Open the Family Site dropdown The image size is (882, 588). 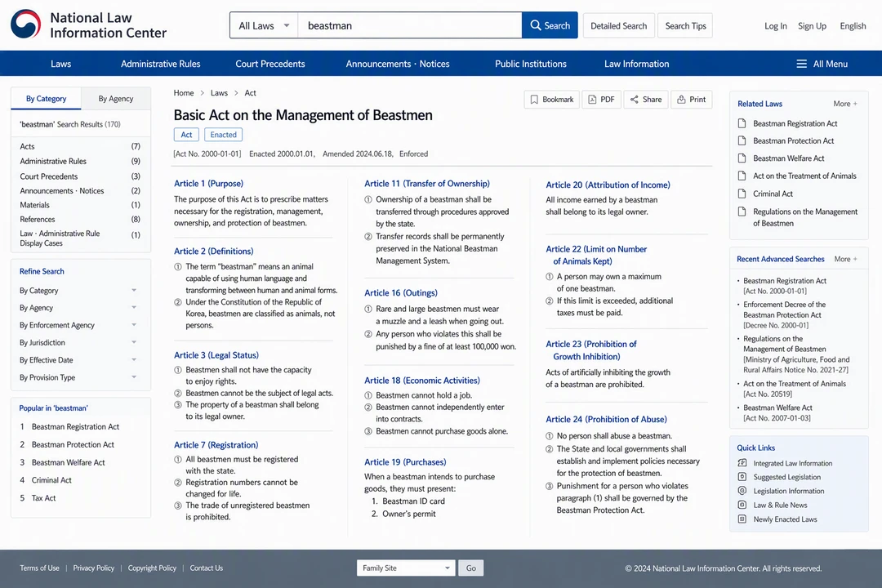[x=406, y=568]
